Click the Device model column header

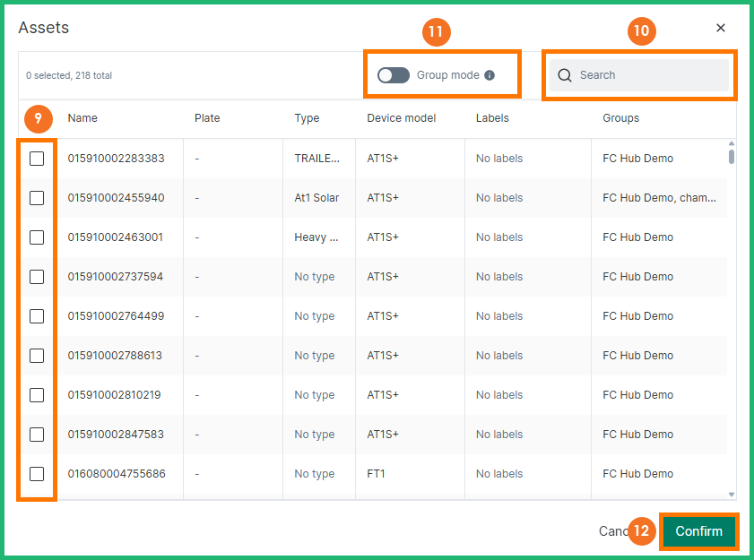point(401,118)
